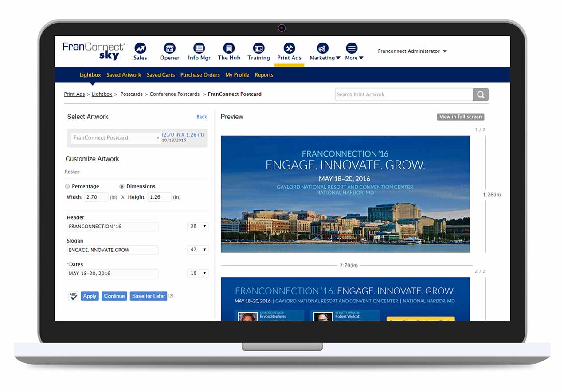Click the 2.70(in) width dimension label
The width and height of the screenshot is (564, 392).
coord(349,266)
